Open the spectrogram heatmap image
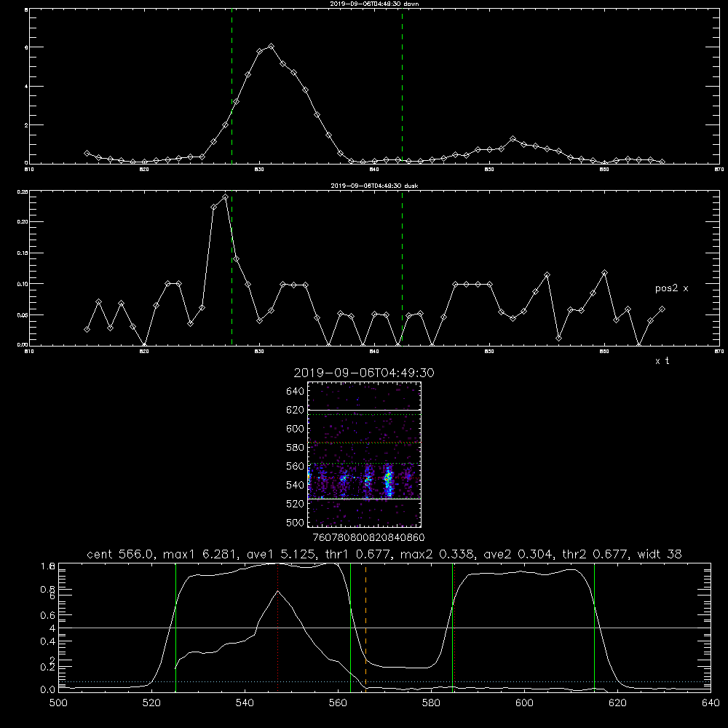The height and width of the screenshot is (728, 728). coord(365,454)
